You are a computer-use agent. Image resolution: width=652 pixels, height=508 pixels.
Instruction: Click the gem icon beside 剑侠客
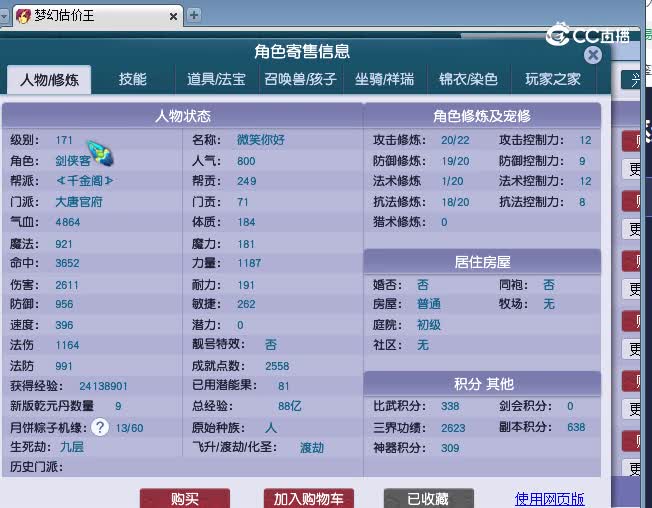pyautogui.click(x=100, y=153)
